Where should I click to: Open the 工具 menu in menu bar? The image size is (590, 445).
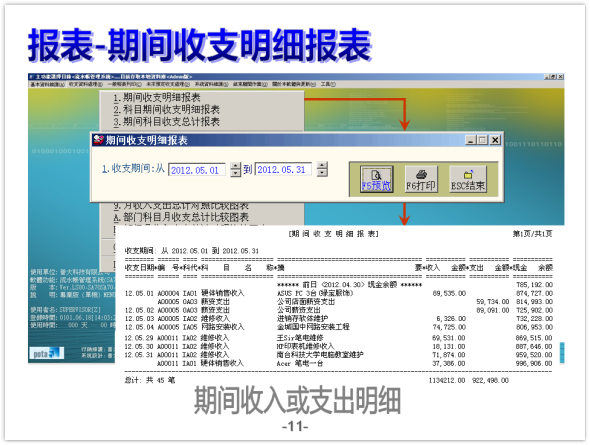[x=328, y=84]
